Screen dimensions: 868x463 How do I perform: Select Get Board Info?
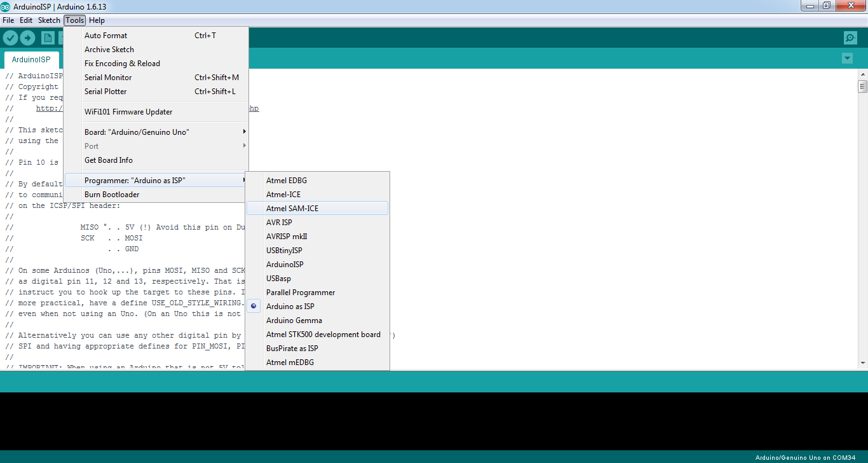tap(156, 160)
